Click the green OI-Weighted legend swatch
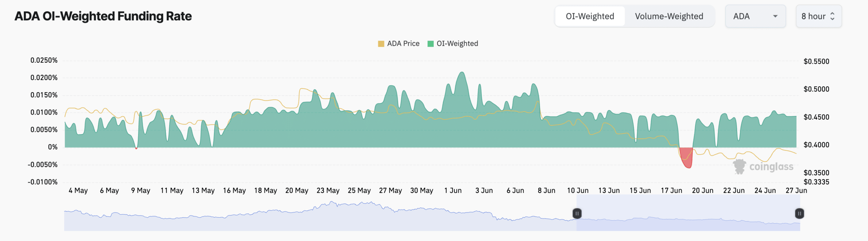Image resolution: width=868 pixels, height=241 pixels. tap(431, 44)
